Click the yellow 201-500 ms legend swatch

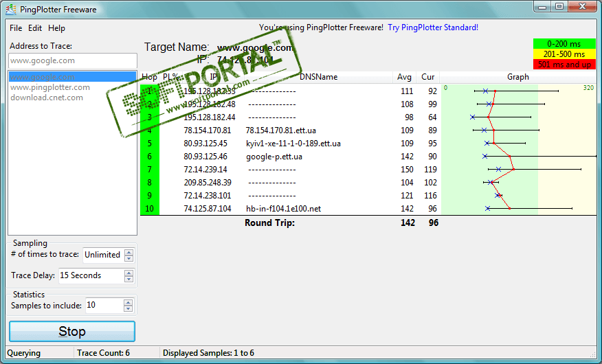pyautogui.click(x=564, y=54)
